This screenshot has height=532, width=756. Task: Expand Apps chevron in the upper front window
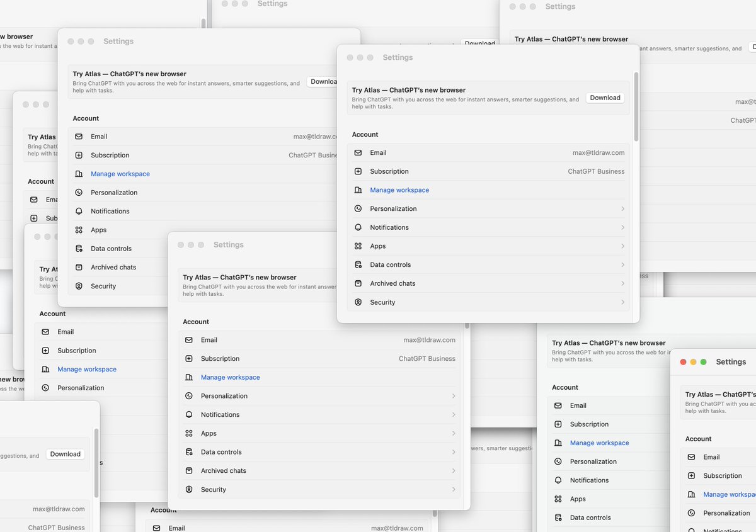pos(622,246)
